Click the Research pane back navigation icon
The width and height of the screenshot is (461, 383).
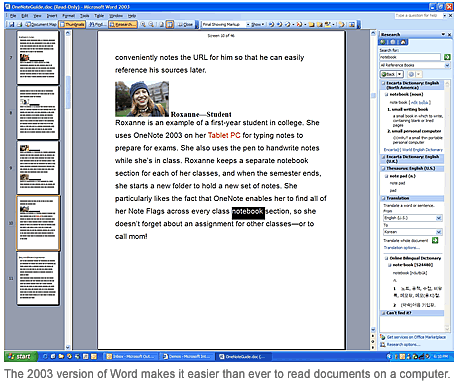coord(383,42)
